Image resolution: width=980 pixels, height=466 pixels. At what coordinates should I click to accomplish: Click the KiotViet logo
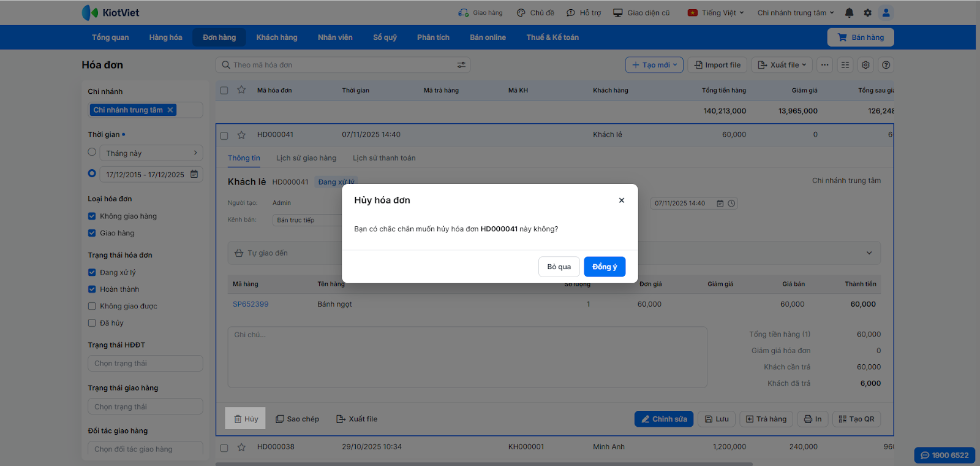point(110,12)
